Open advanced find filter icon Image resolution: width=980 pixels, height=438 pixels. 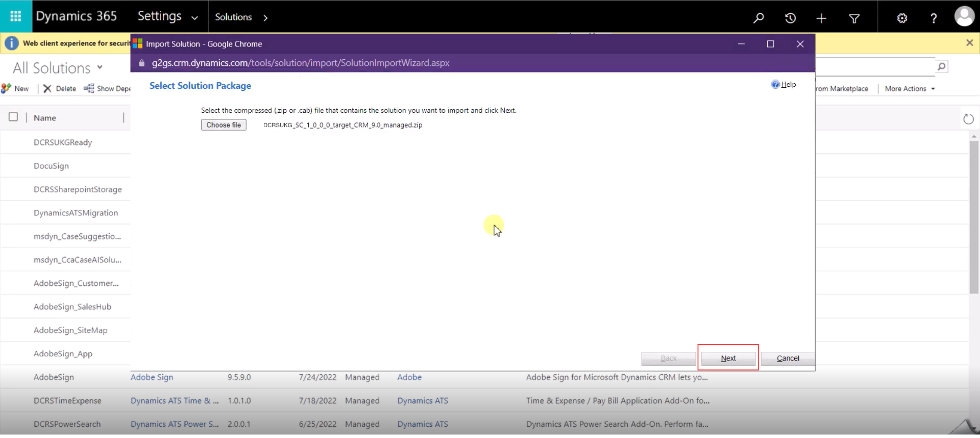pos(854,18)
